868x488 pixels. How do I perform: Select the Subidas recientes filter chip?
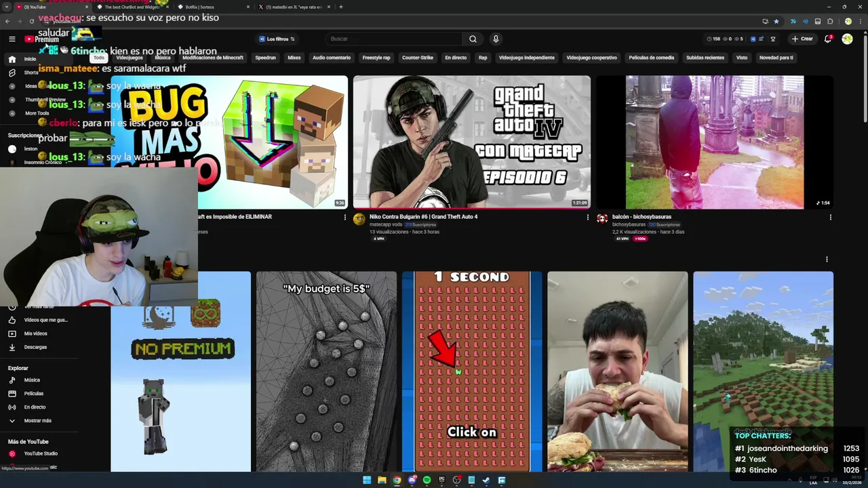[x=705, y=58]
